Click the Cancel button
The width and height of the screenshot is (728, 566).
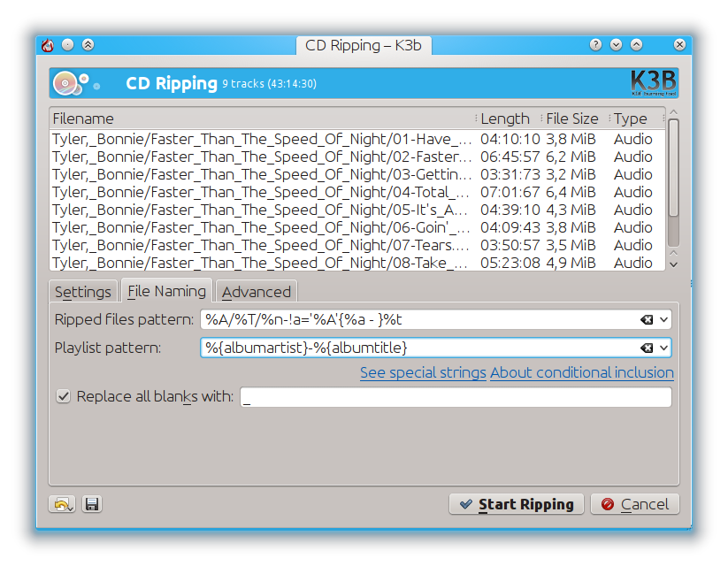click(x=635, y=504)
